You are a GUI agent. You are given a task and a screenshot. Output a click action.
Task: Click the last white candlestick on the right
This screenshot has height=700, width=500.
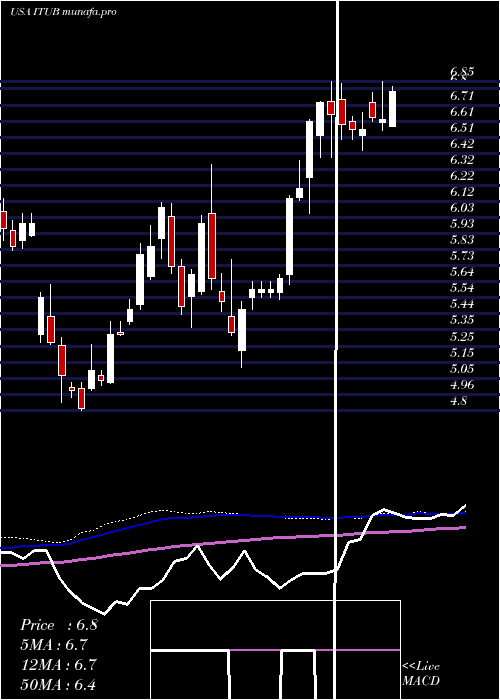click(x=392, y=108)
